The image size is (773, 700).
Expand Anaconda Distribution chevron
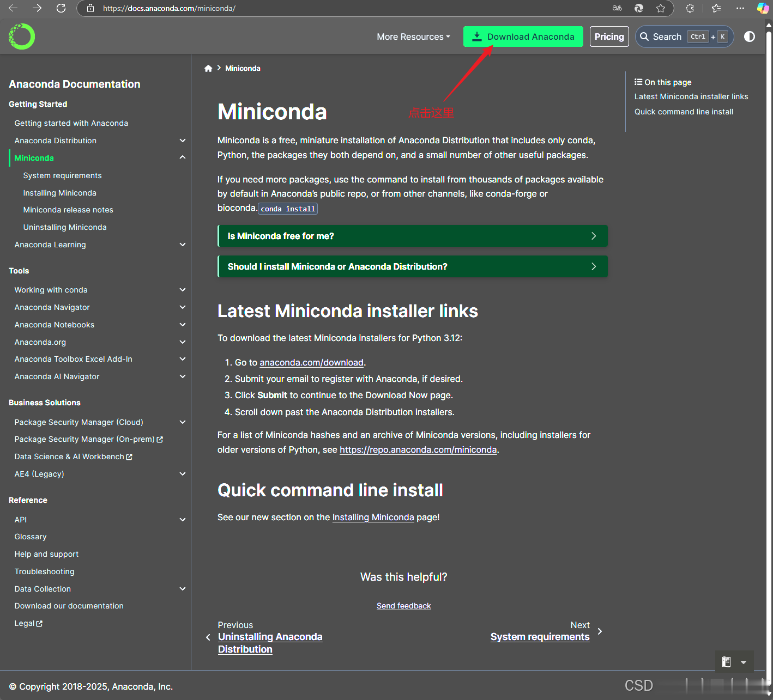pyautogui.click(x=183, y=141)
